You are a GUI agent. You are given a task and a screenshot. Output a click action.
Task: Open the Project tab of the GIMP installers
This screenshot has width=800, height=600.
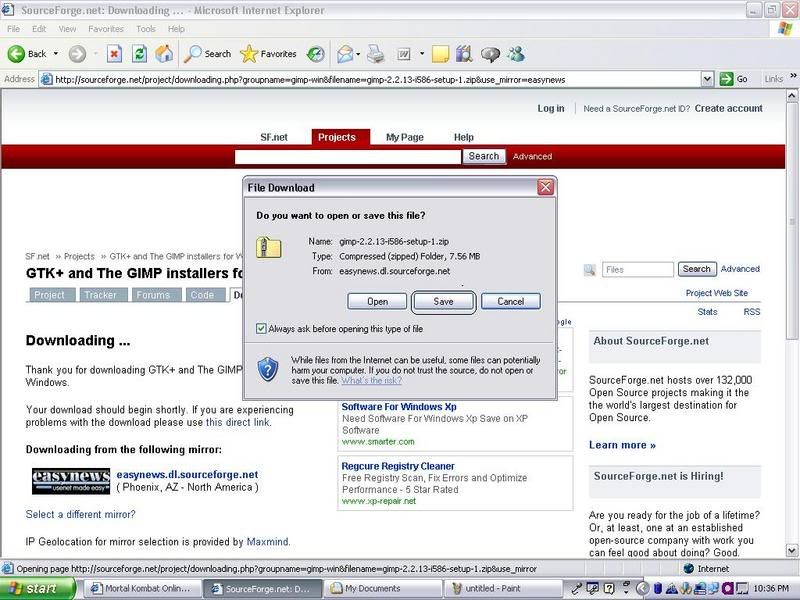tap(51, 295)
